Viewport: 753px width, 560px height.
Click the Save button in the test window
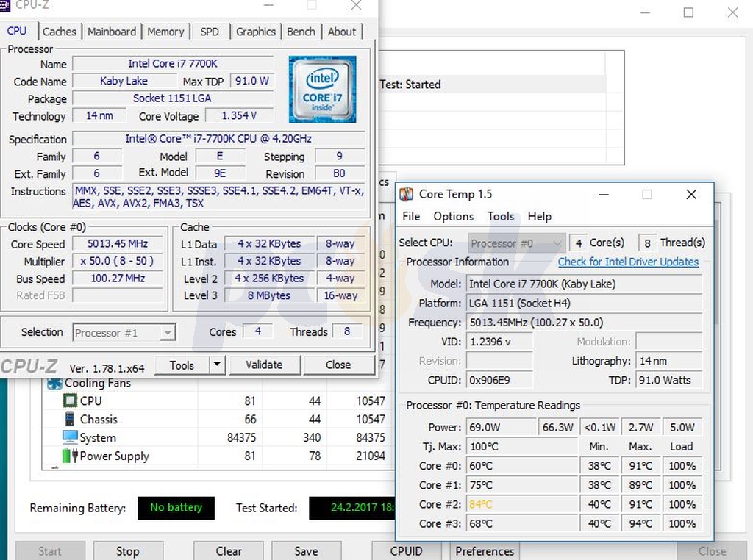point(307,551)
